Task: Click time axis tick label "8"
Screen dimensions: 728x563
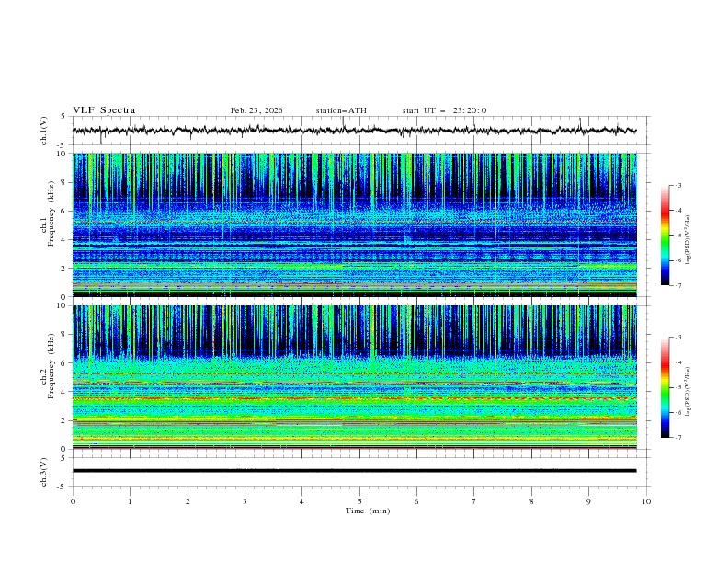Action: (x=531, y=501)
